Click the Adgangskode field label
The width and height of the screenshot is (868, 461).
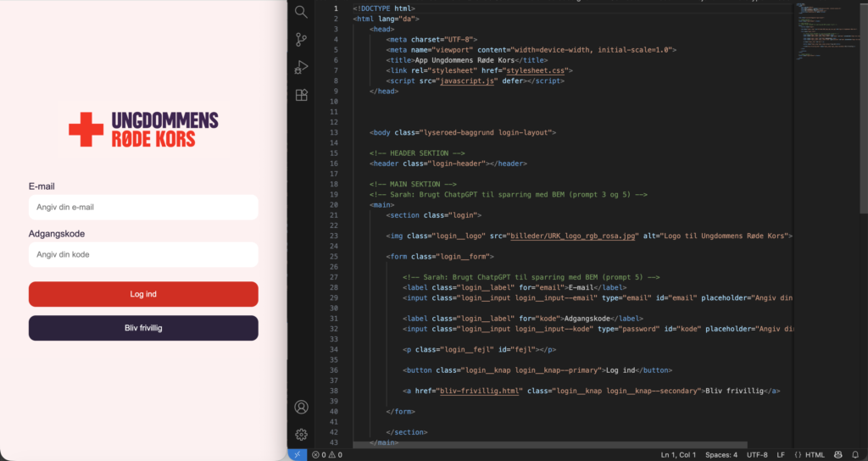click(x=57, y=234)
